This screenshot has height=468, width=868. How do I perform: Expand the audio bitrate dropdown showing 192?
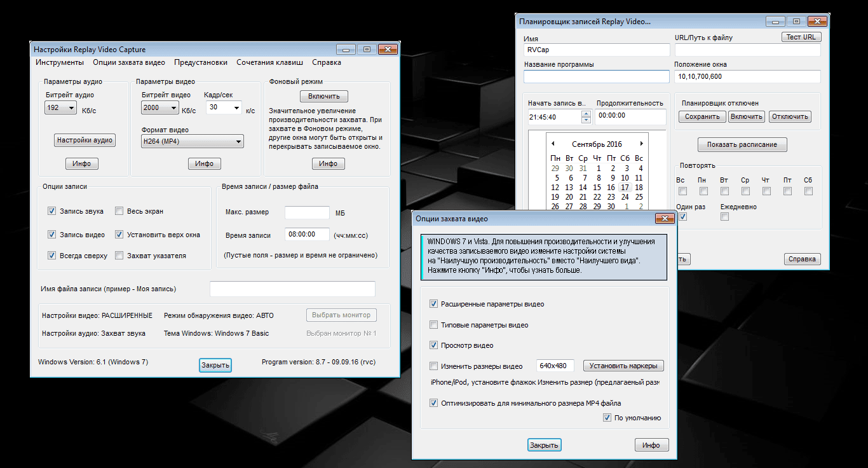[61, 108]
